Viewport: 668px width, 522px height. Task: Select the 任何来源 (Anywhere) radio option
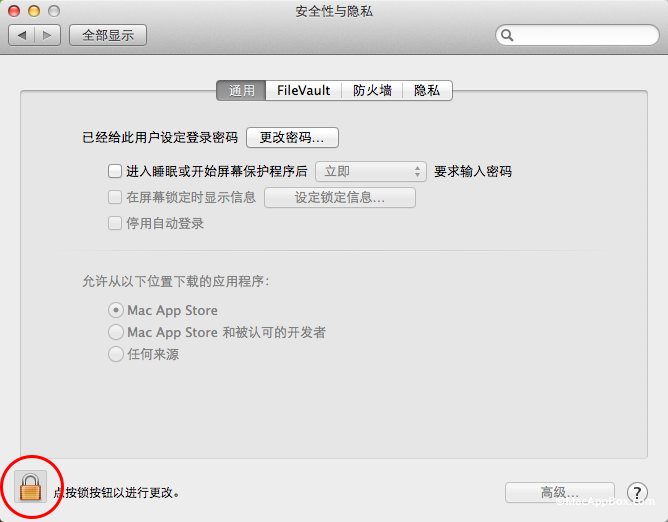pyautogui.click(x=116, y=354)
